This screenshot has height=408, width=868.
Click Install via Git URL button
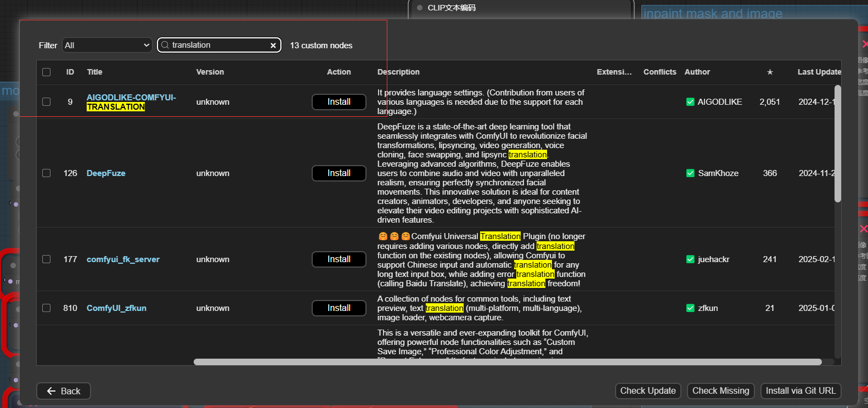(x=801, y=391)
